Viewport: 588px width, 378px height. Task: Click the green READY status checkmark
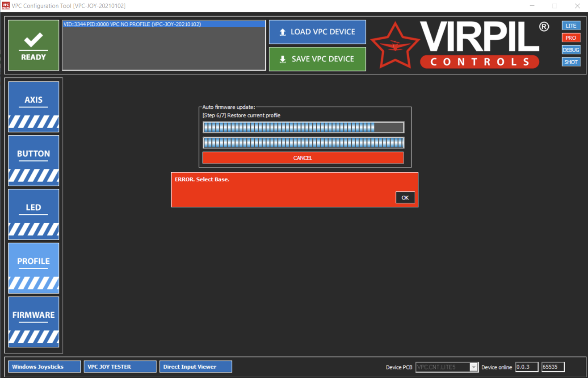click(x=34, y=45)
